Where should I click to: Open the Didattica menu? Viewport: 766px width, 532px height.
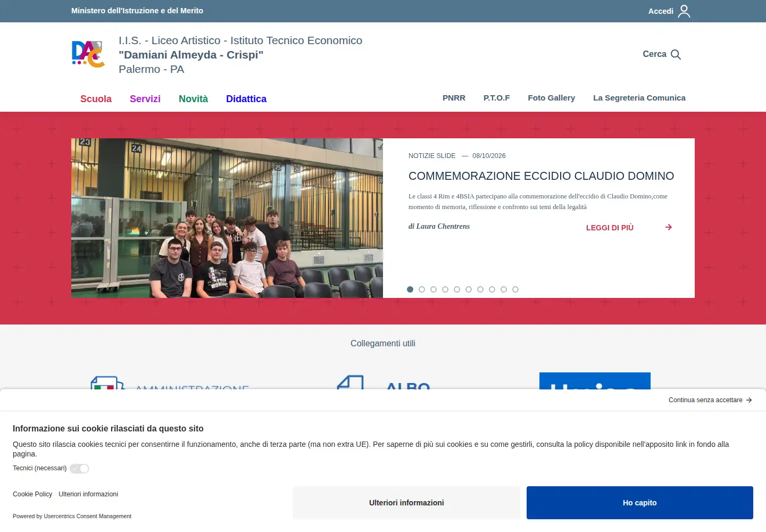click(x=246, y=99)
